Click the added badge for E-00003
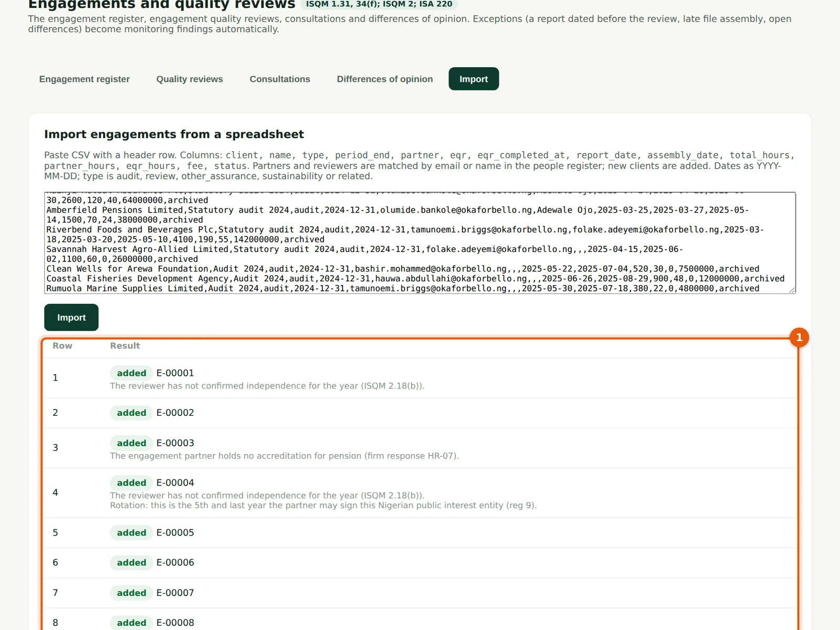840x630 pixels. (x=131, y=443)
